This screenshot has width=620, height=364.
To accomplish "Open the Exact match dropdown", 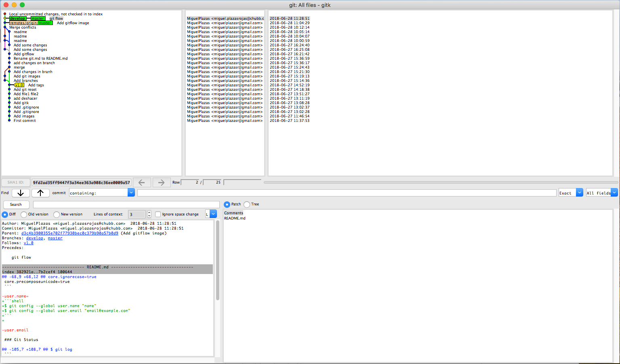I will click(580, 193).
